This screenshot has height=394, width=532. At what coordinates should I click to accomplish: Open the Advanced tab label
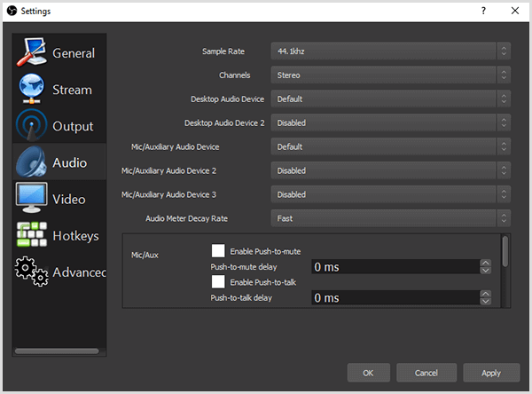(80, 272)
